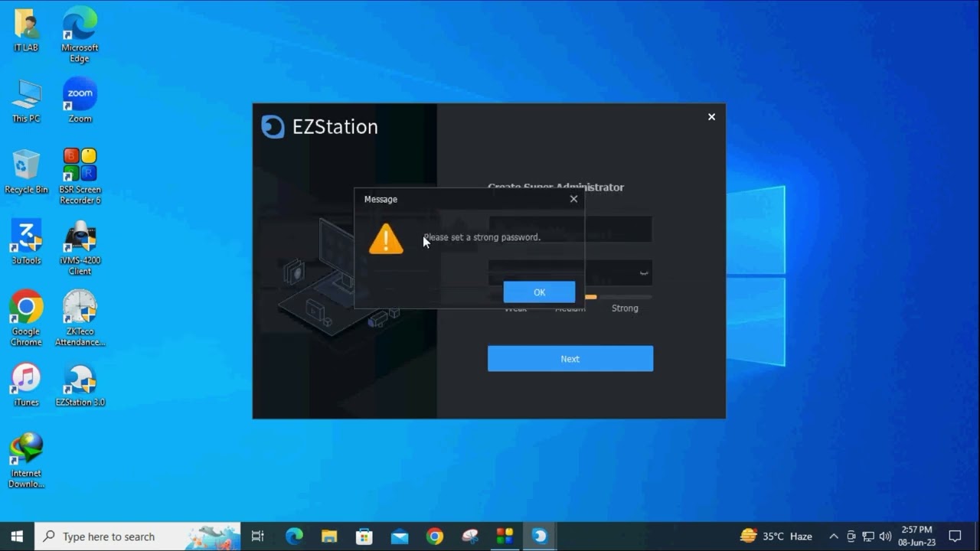Open Task View from taskbar
The height and width of the screenshot is (551, 980).
pyautogui.click(x=258, y=536)
